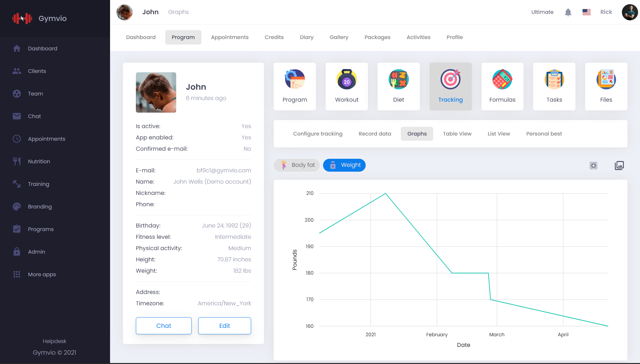Open the Files documents tile
The width and height of the screenshot is (640, 364).
[x=606, y=86]
